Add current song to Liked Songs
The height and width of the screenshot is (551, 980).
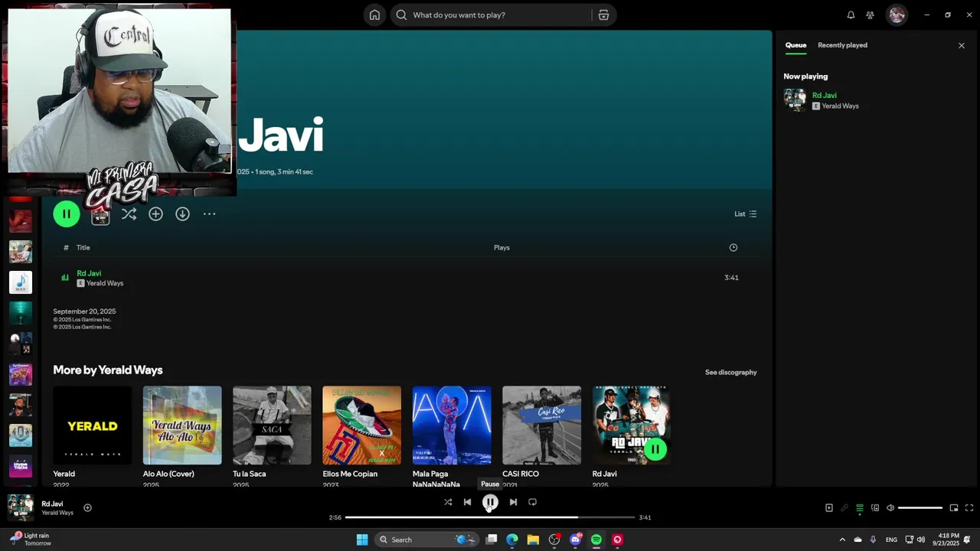87,507
